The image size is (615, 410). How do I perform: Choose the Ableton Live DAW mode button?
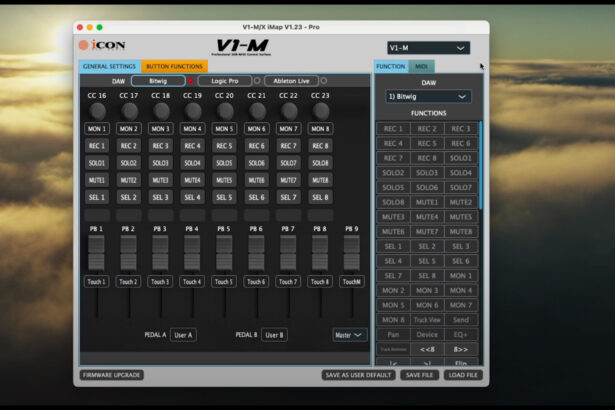click(x=291, y=81)
